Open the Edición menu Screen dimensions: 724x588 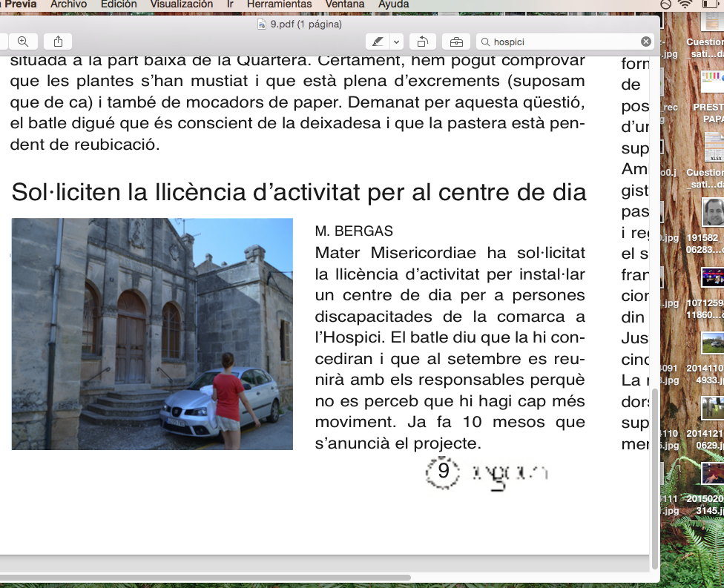point(118,4)
